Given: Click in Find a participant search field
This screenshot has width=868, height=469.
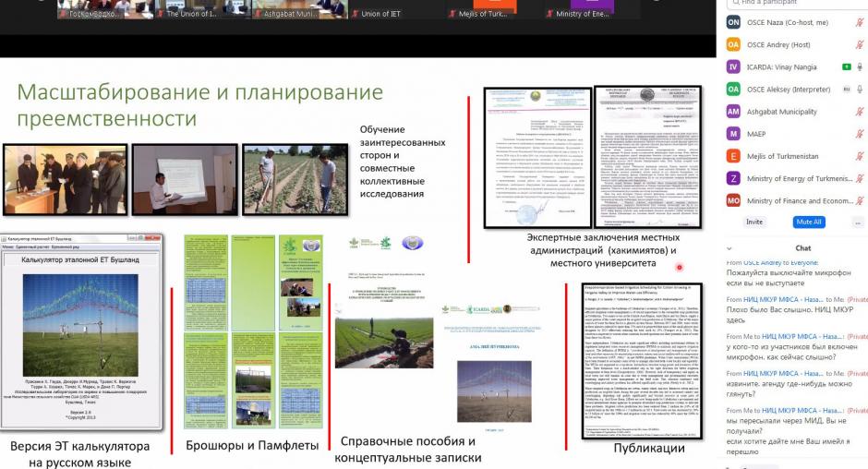Looking at the screenshot, I should point(797,3).
